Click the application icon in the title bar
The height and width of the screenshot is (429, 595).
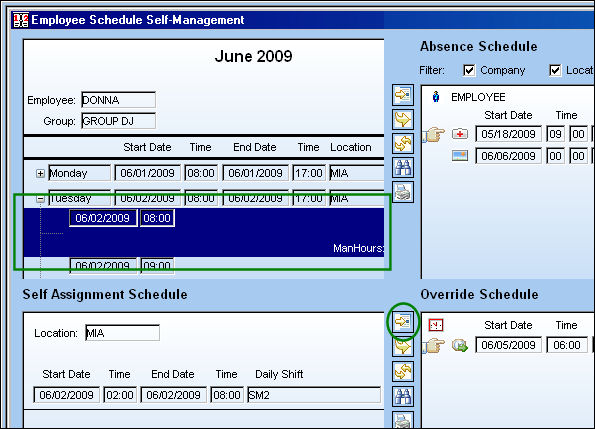[20, 20]
